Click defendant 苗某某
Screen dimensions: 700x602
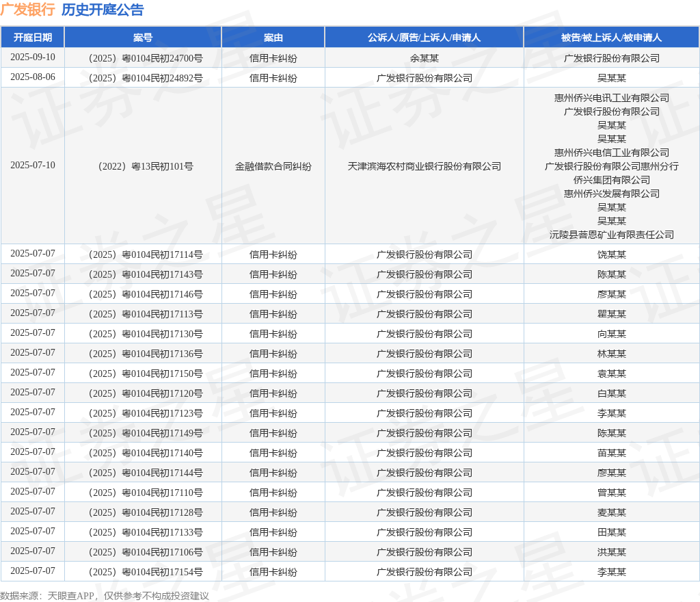[612, 453]
